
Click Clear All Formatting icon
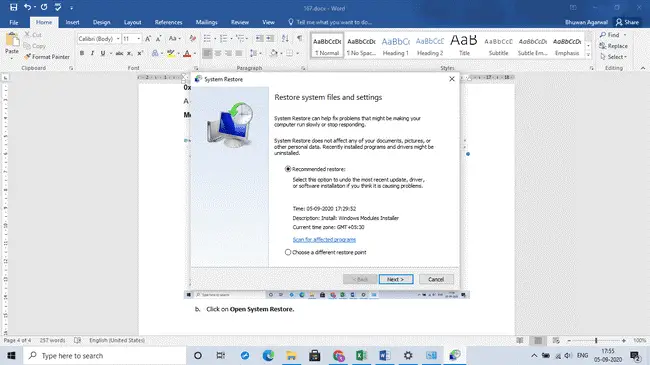(x=192, y=39)
